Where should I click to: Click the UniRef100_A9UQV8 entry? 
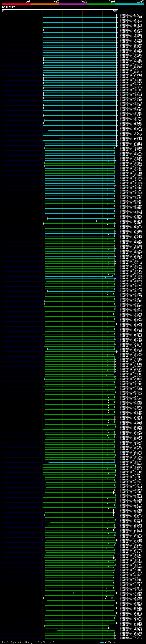(131, 628)
